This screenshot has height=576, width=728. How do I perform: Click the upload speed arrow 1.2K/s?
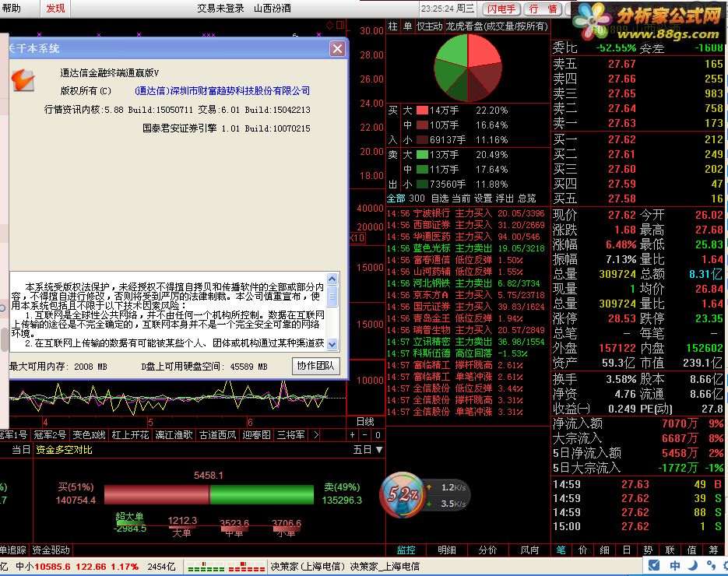tap(429, 487)
